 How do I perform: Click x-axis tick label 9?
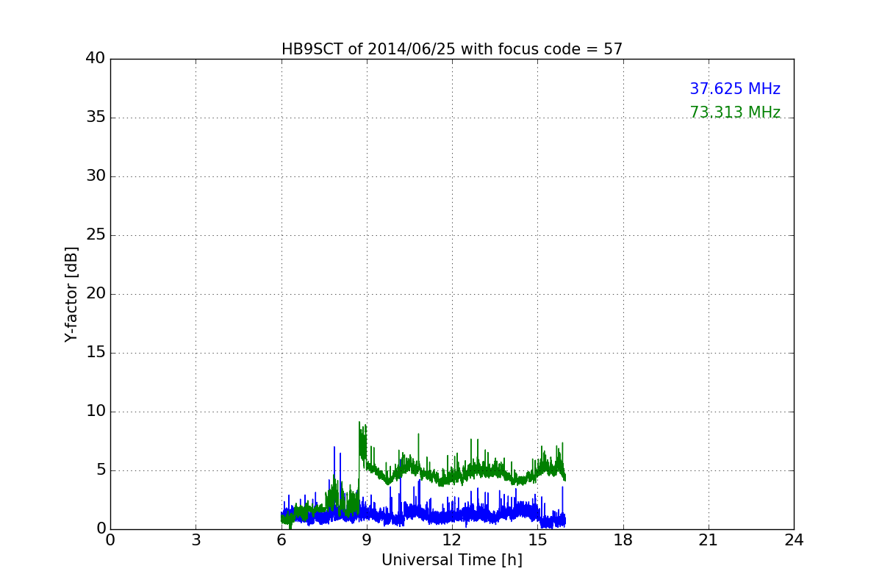367,540
